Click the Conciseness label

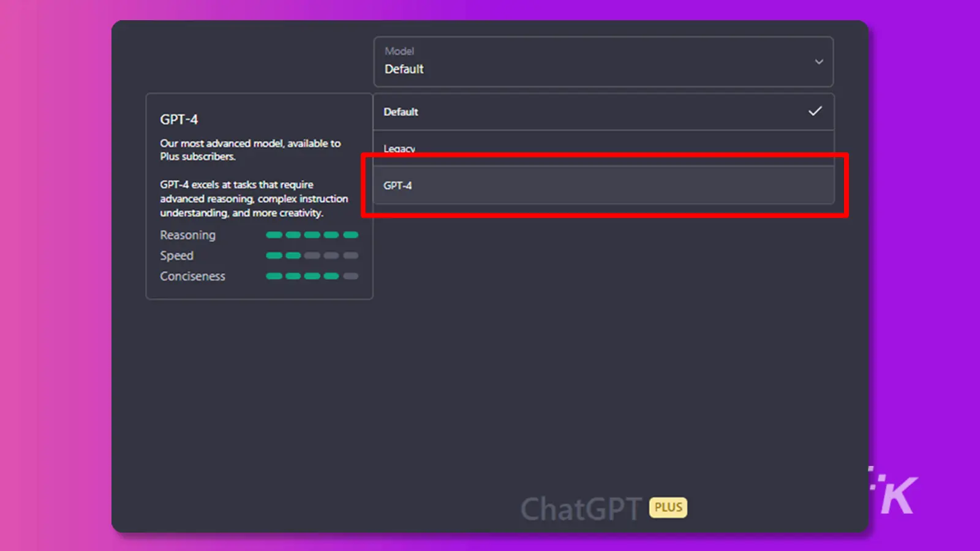(x=192, y=276)
